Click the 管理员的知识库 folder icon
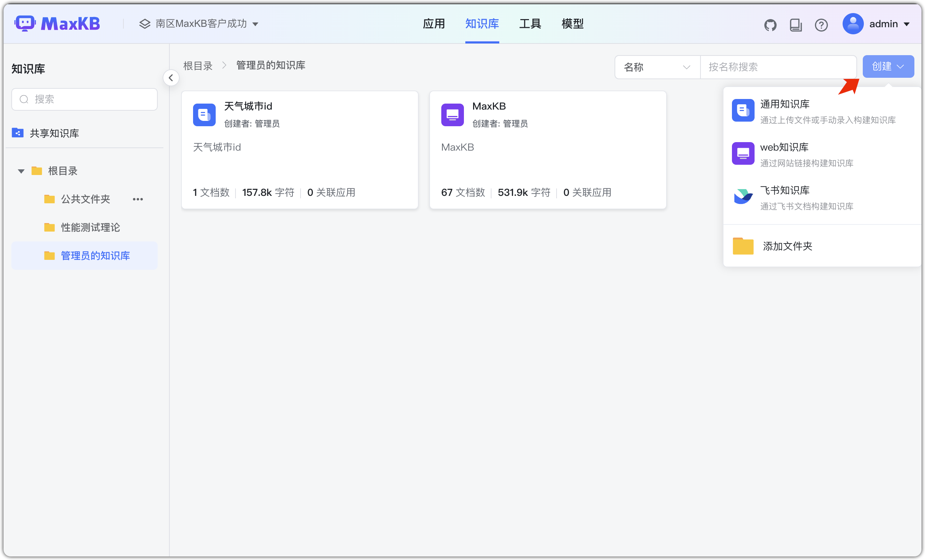Viewport: 925px width, 560px height. (49, 256)
